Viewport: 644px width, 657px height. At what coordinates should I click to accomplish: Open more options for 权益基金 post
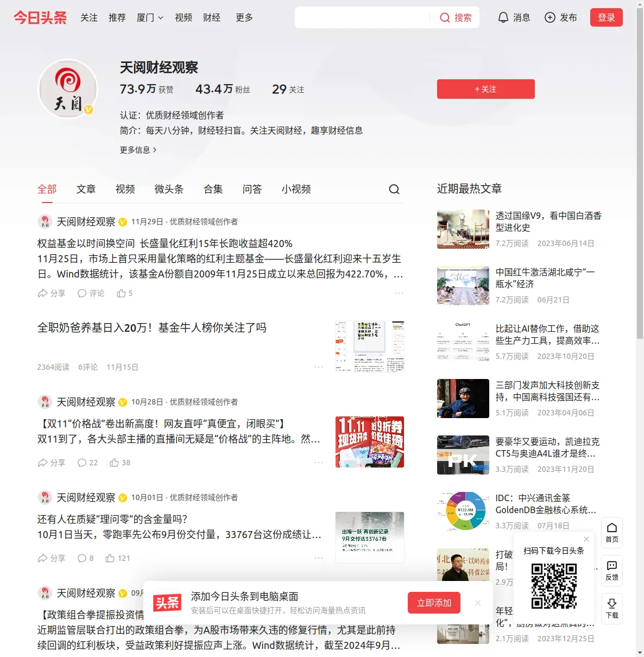pyautogui.click(x=399, y=293)
